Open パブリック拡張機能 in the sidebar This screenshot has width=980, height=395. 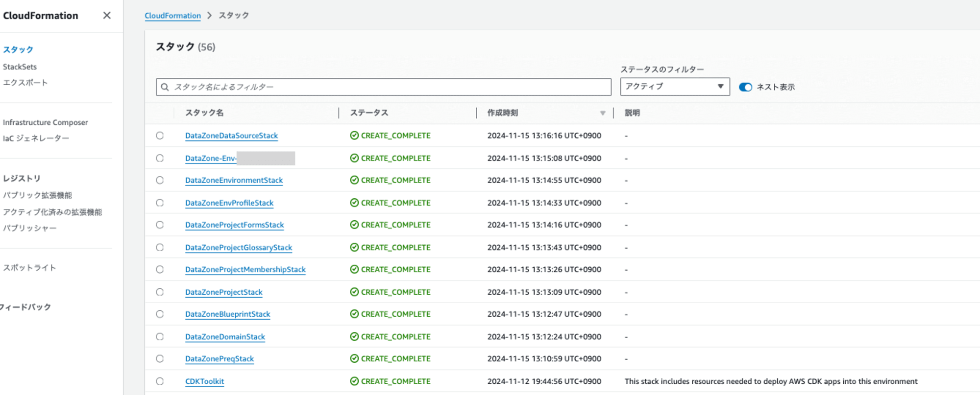point(37,195)
